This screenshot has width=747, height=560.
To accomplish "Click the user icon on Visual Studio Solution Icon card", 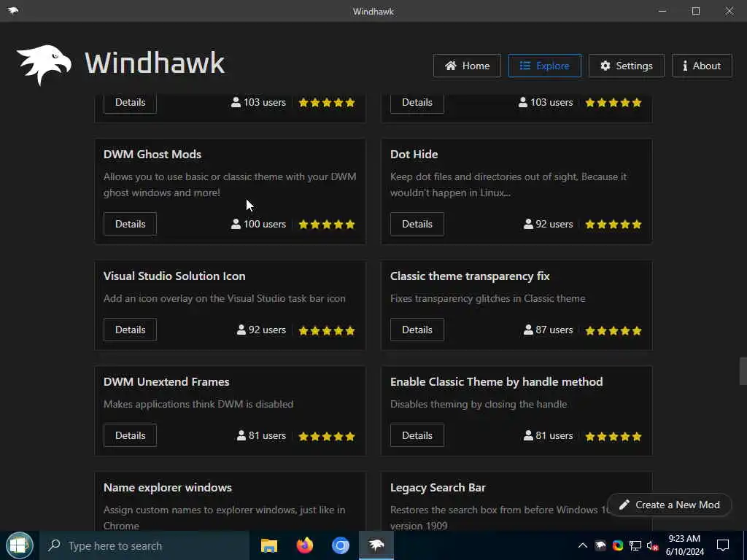I will pos(241,330).
